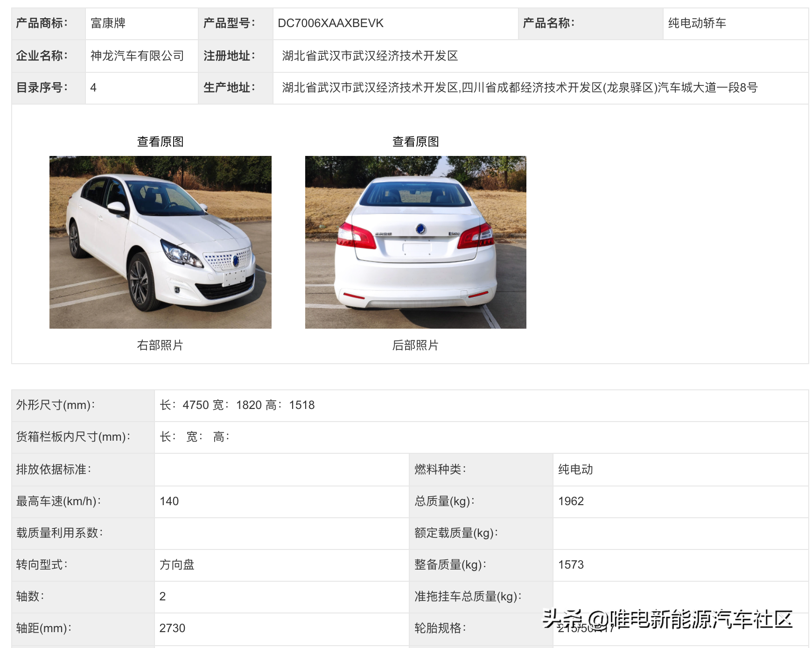This screenshot has width=812, height=648.
Task: Click the 排放依据标准 label
Action: (x=54, y=469)
